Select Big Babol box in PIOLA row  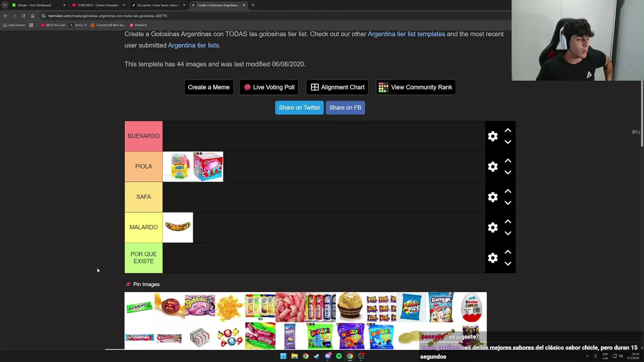[x=208, y=166]
